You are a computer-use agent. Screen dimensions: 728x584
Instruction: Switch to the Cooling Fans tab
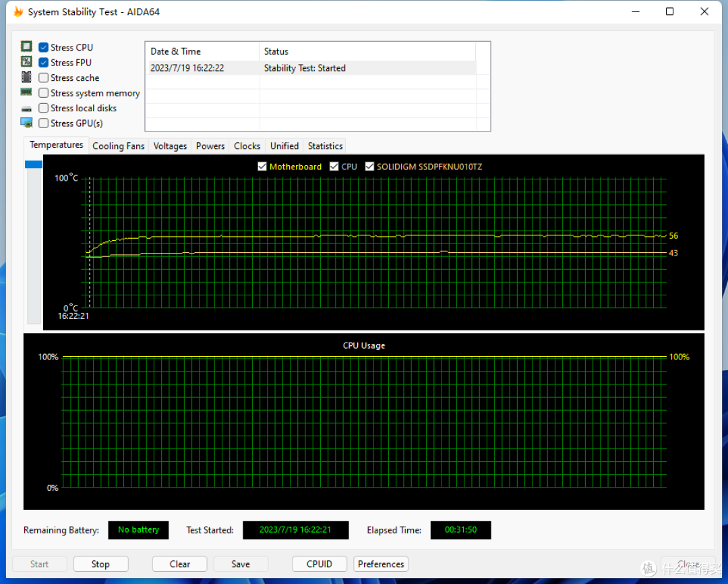tap(119, 146)
